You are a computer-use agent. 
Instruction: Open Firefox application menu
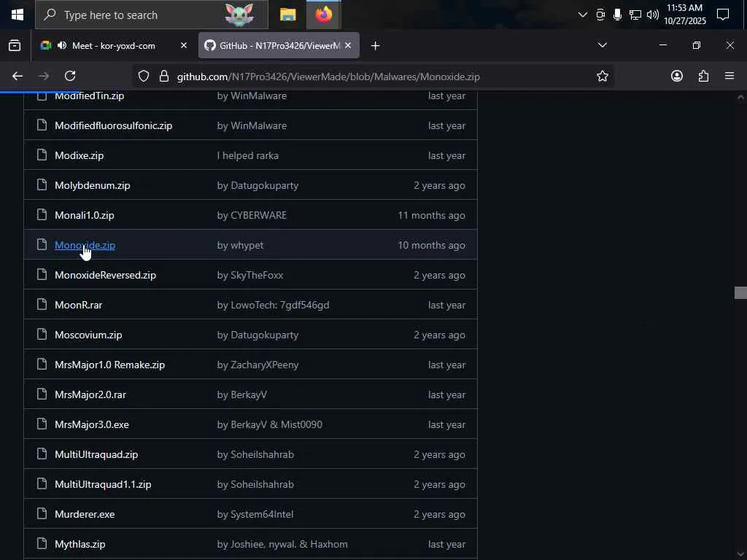coord(729,76)
